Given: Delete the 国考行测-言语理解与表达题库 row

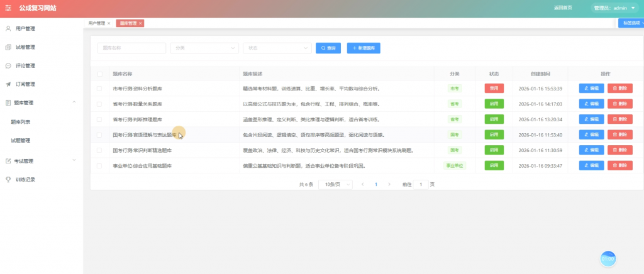Looking at the screenshot, I should tap(619, 134).
